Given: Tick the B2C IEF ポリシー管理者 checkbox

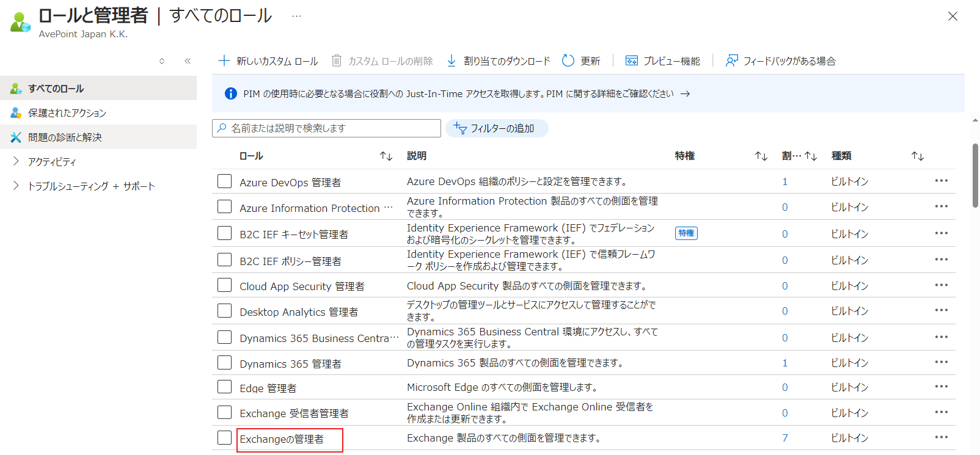Looking at the screenshot, I should [225, 260].
